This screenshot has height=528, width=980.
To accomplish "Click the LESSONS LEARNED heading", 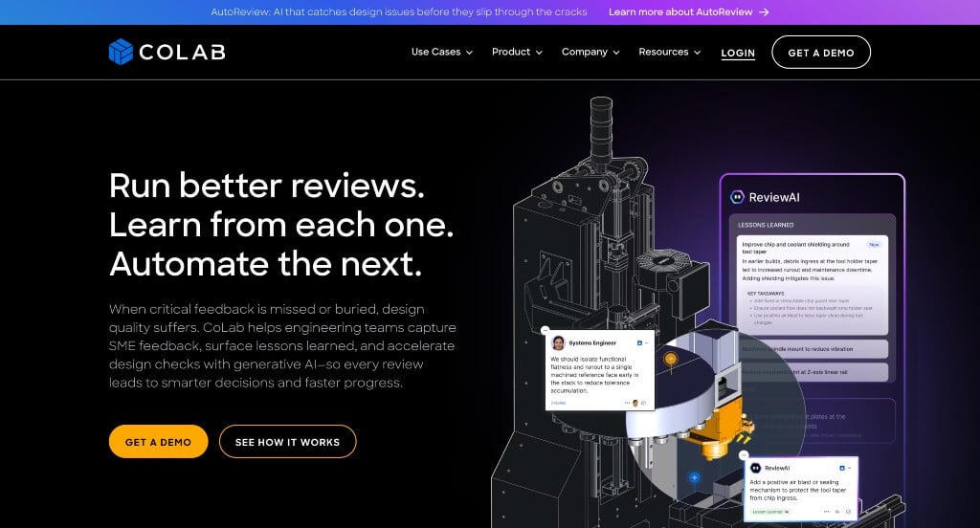I will pos(766,225).
